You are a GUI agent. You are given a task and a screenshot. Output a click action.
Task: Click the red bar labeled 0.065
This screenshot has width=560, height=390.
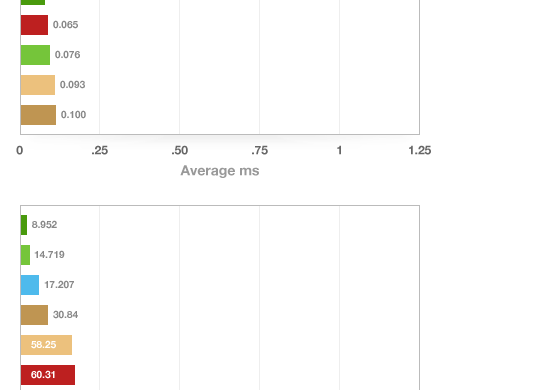tap(34, 25)
